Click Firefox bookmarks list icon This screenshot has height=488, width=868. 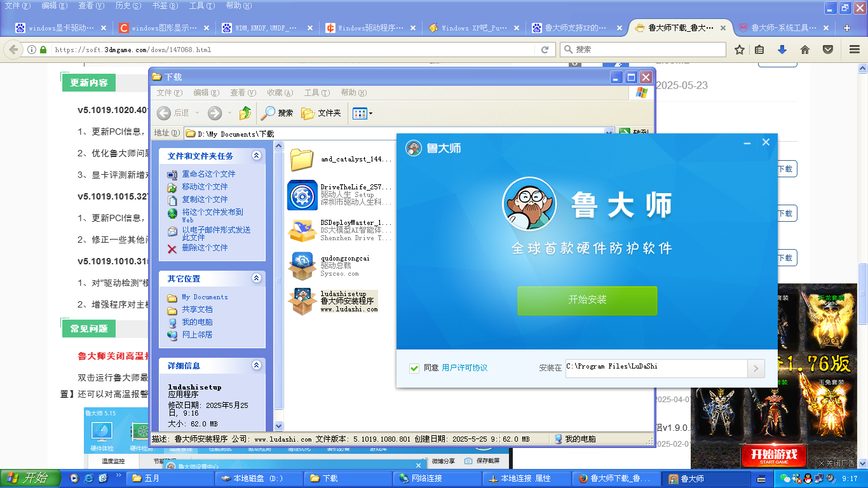(x=759, y=50)
